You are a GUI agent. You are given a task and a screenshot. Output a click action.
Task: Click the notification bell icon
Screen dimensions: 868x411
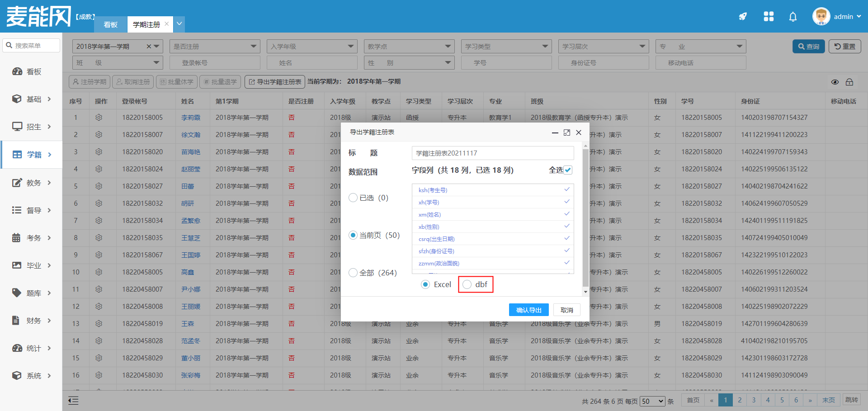793,17
